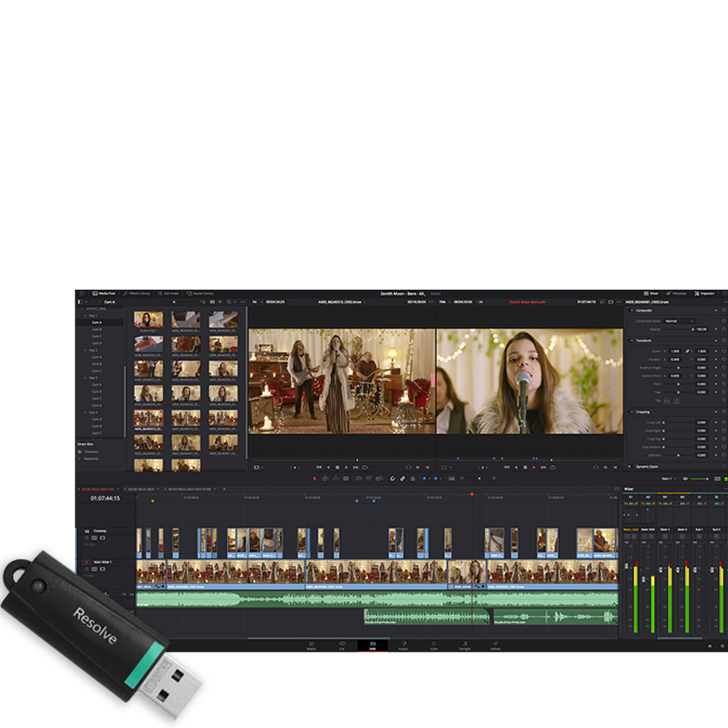Open the Effects Library panel
This screenshot has width=728, height=728.
click(137, 293)
